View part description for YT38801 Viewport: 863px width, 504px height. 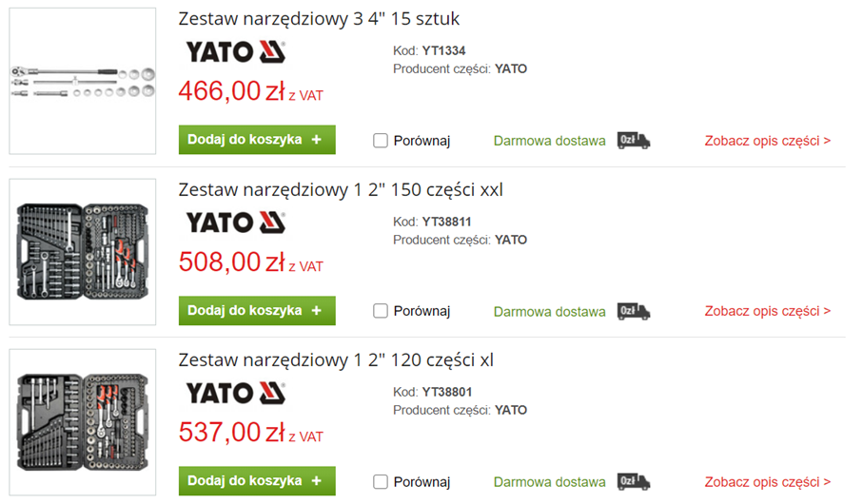pyautogui.click(x=767, y=482)
